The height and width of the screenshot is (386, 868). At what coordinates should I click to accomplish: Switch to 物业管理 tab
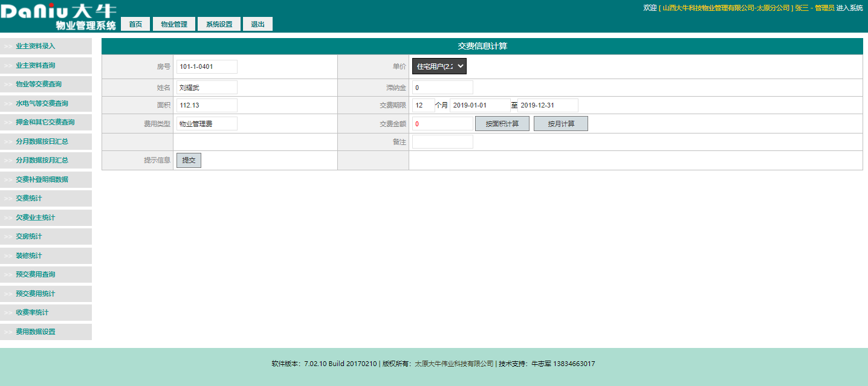pos(174,24)
